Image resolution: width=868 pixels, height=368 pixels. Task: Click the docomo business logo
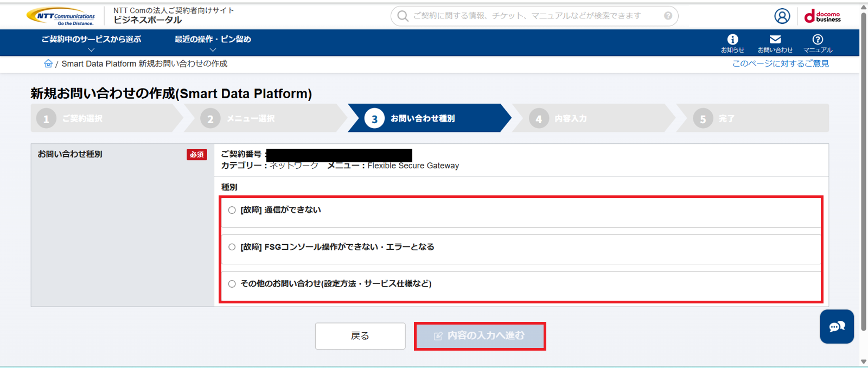tap(822, 16)
